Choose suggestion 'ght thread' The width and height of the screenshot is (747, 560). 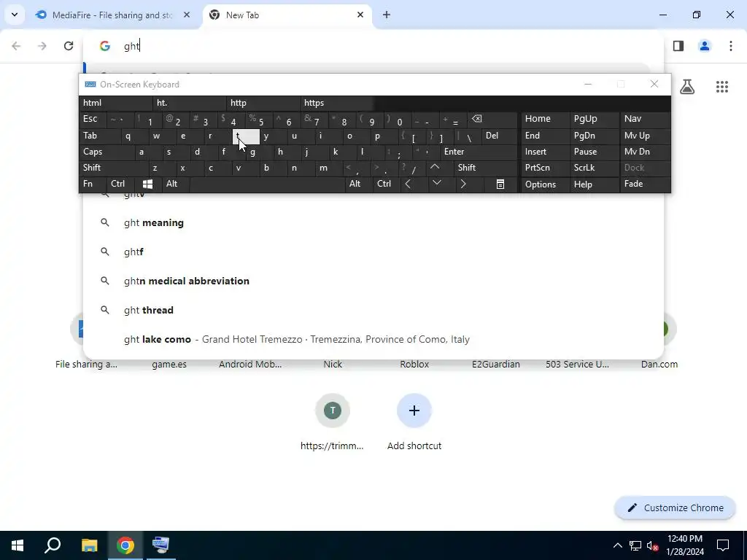(373, 310)
